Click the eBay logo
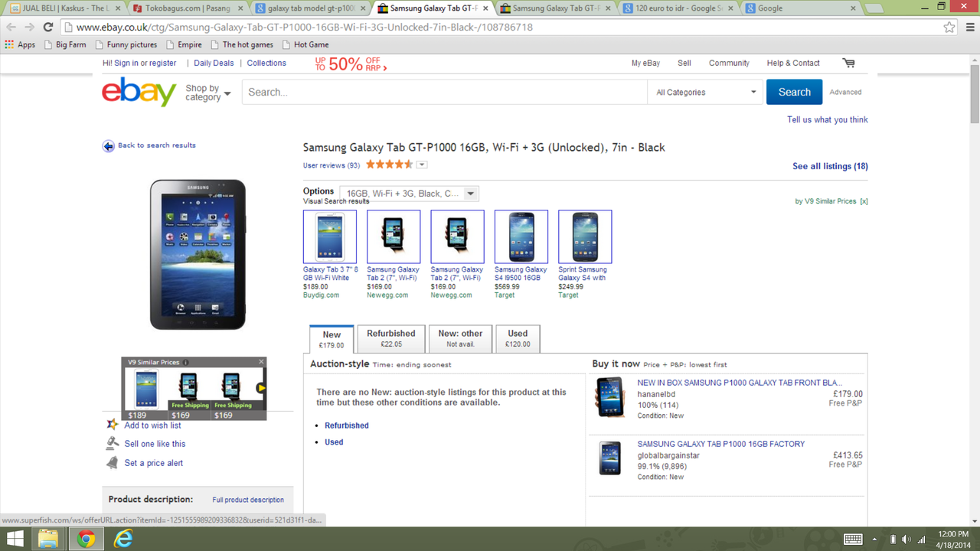Image resolution: width=980 pixels, height=551 pixels. click(x=139, y=93)
